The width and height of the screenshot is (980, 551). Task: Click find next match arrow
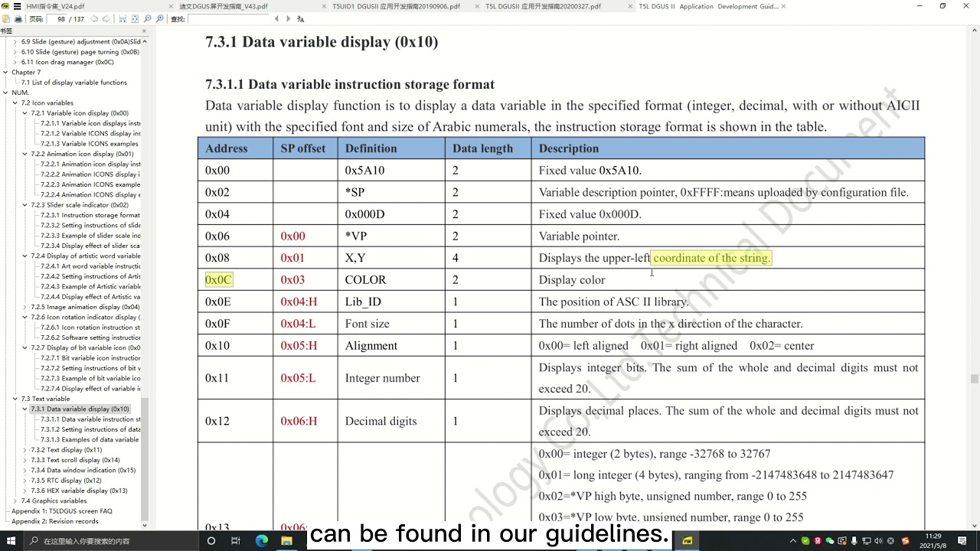289,18
